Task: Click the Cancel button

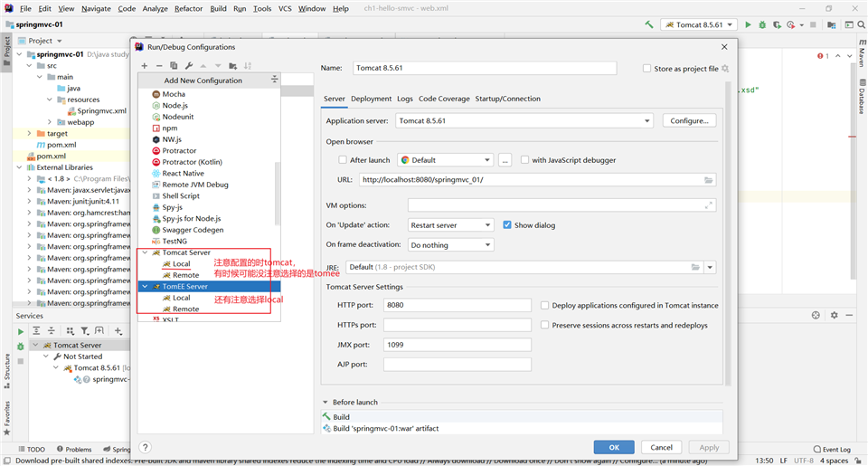Action: [x=662, y=447]
